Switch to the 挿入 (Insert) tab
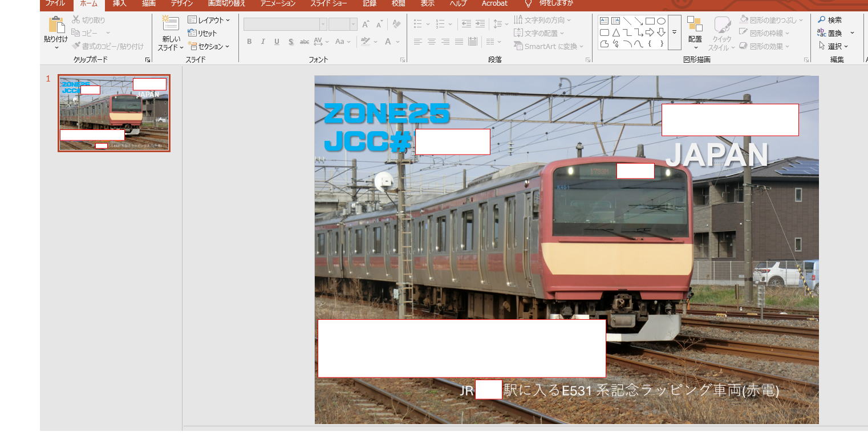The height and width of the screenshot is (440, 868). (120, 3)
